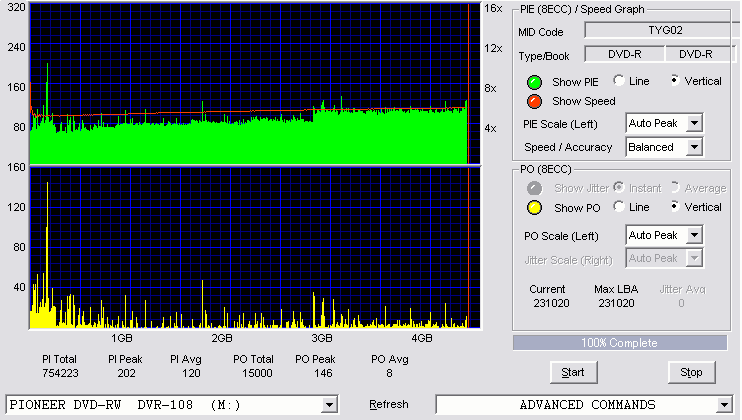
Task: Select Vertical mode for PIE graph
Action: [x=675, y=80]
